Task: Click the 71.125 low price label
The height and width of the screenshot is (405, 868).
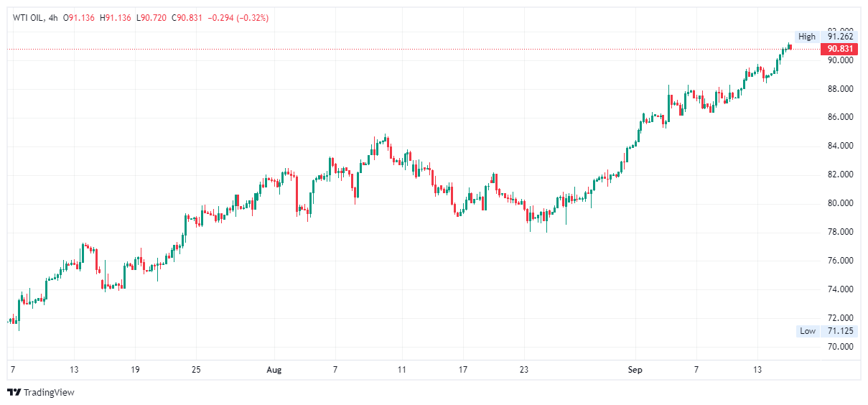Action: point(840,331)
